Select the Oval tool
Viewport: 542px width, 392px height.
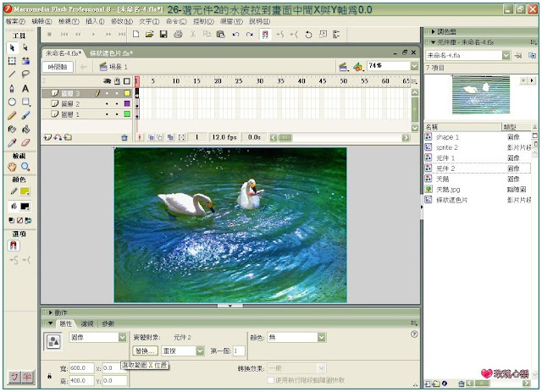coord(12,102)
